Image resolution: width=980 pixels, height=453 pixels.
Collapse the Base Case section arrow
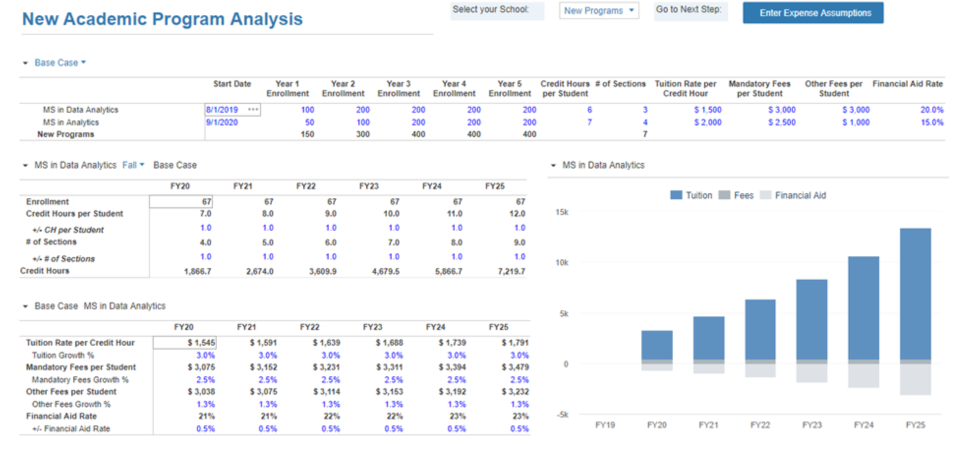click(x=26, y=63)
